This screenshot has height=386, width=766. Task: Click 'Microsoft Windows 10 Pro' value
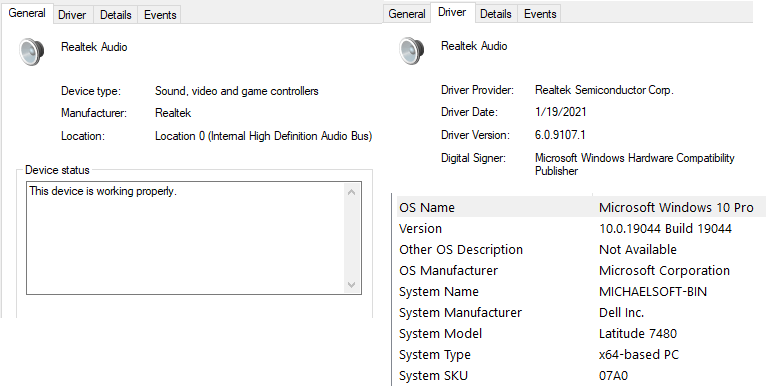tap(676, 207)
